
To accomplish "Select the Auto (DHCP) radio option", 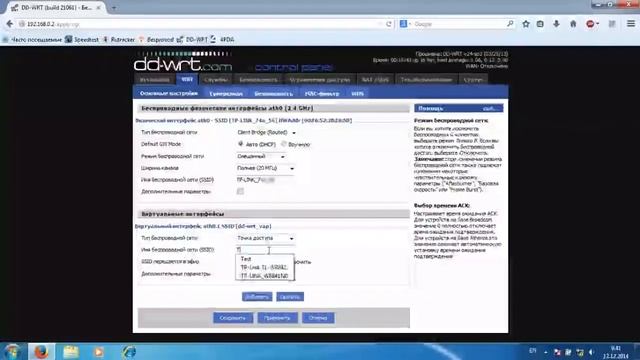I will [240, 144].
